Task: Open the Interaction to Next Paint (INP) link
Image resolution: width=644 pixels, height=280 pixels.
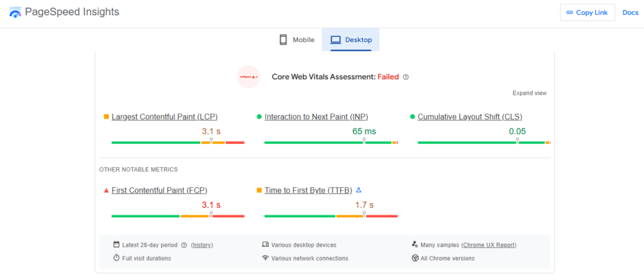Action: tap(316, 117)
